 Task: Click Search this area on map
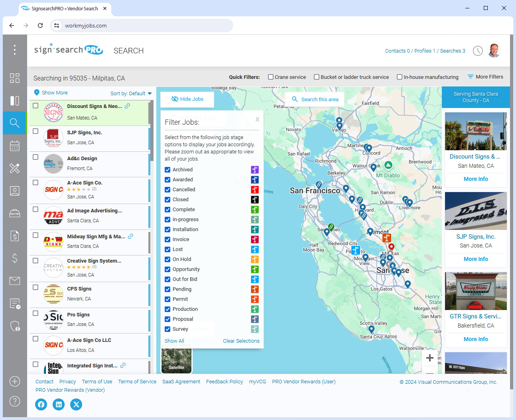click(x=315, y=99)
